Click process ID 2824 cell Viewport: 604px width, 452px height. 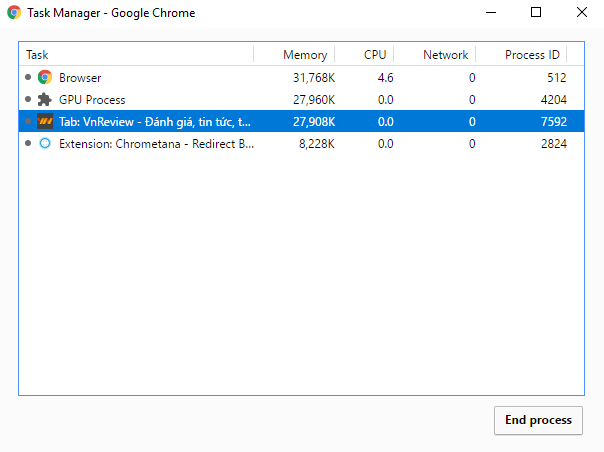[x=552, y=143]
